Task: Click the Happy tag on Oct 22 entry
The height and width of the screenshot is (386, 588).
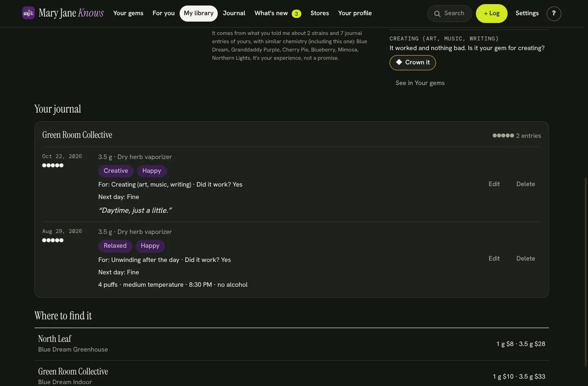Action: point(152,171)
